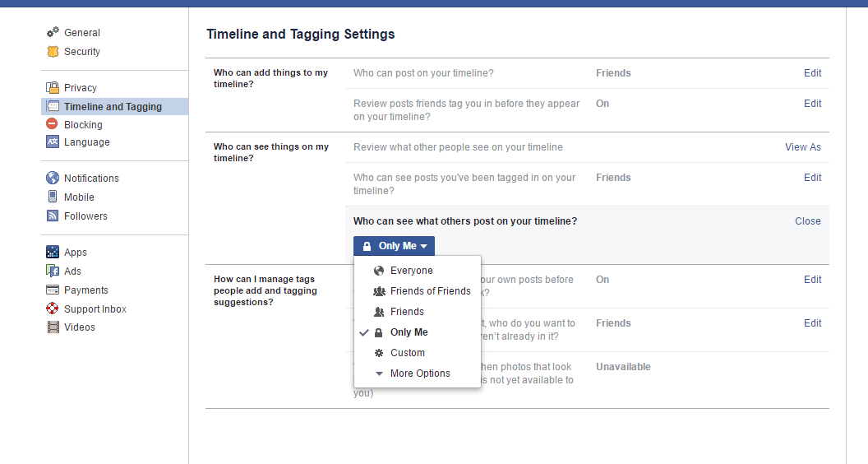Pick Custom from the audience menu
Screen dimensions: 868x464
tap(407, 353)
